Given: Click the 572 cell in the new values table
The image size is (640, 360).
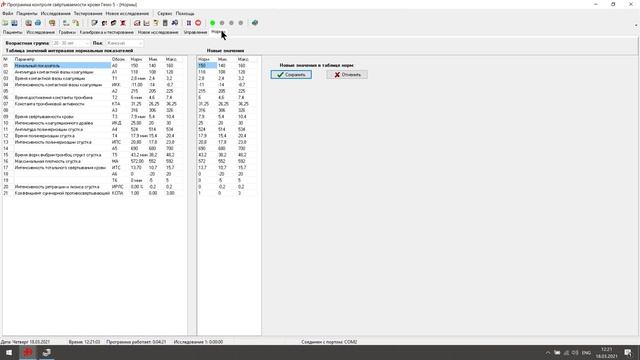Looking at the screenshot, I should (x=207, y=161).
